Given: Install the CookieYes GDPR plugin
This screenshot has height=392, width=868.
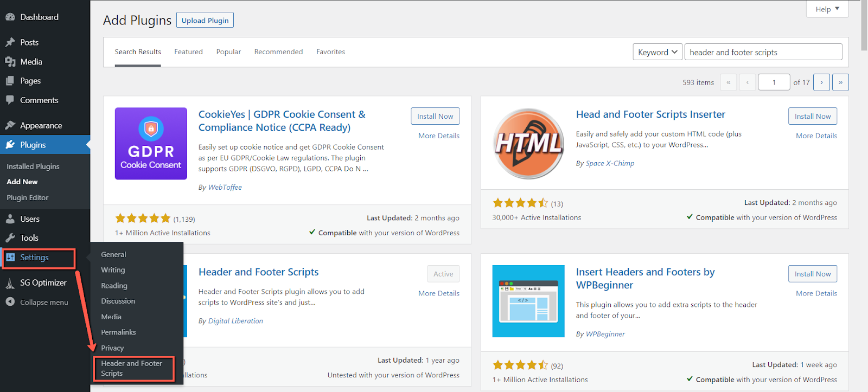Looking at the screenshot, I should tap(435, 116).
